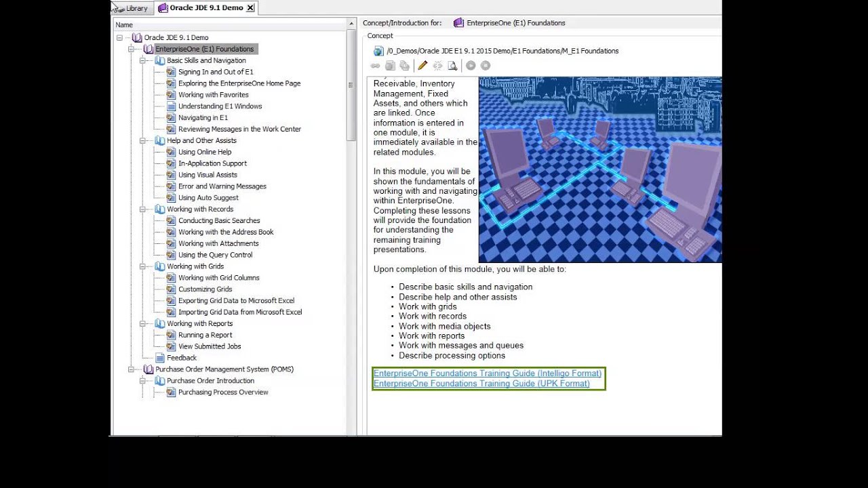Screen dimensions: 868x488
Task: Select Error and Warning Messages topic
Action: point(222,186)
